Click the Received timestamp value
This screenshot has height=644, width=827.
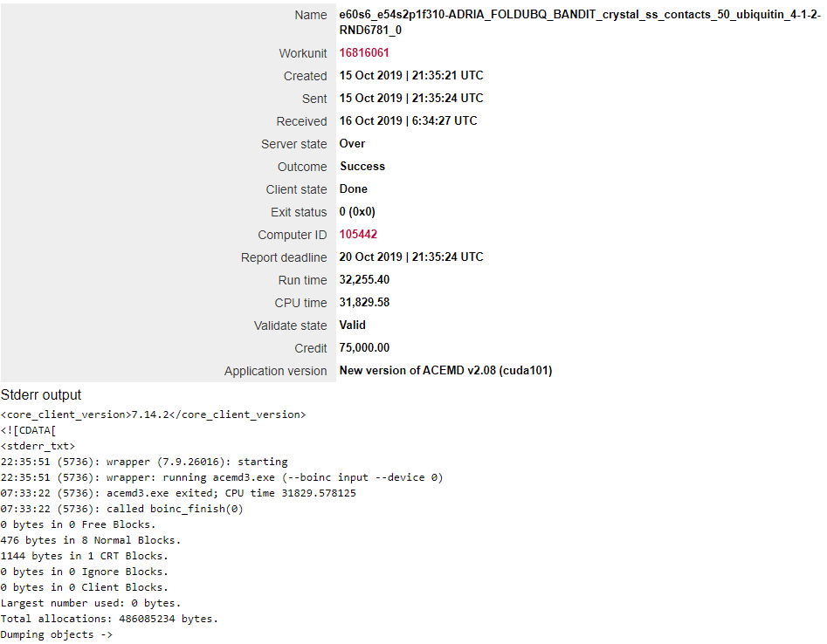[408, 120]
